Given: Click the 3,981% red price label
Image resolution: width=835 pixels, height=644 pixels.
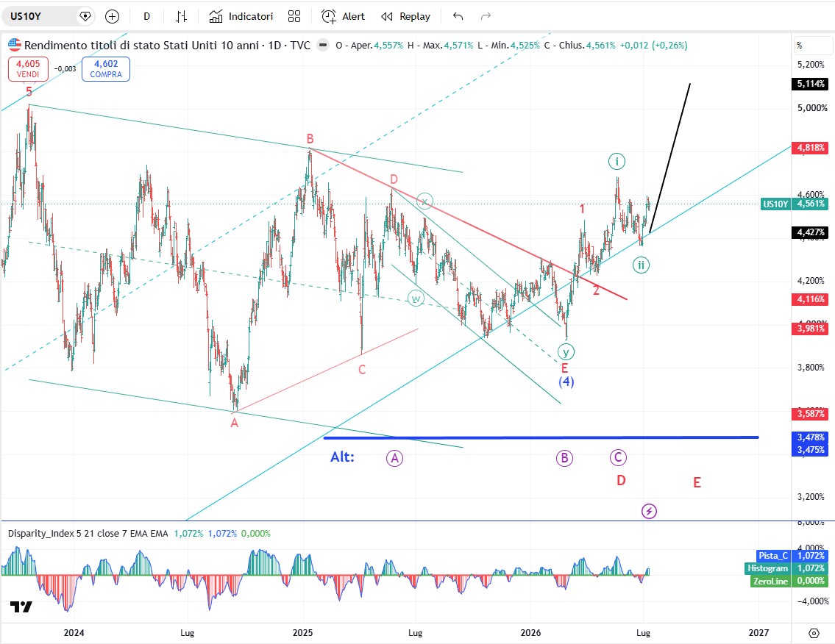Looking at the screenshot, I should [x=811, y=329].
